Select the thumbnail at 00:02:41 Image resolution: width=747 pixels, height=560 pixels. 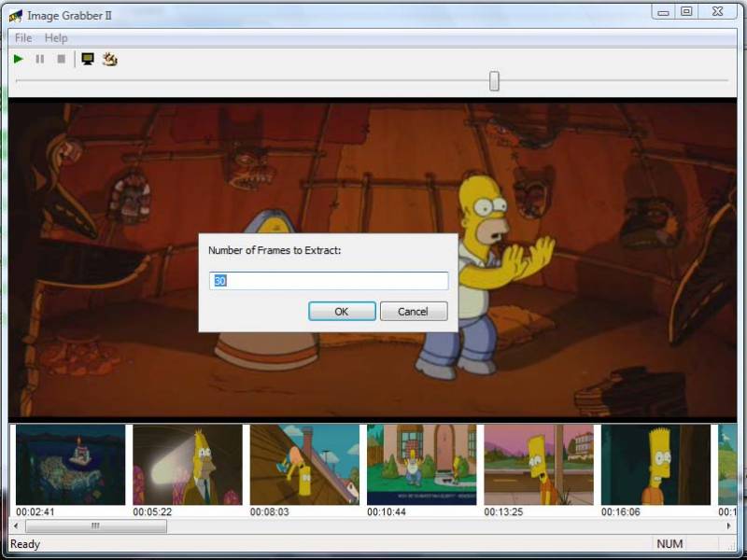point(70,465)
